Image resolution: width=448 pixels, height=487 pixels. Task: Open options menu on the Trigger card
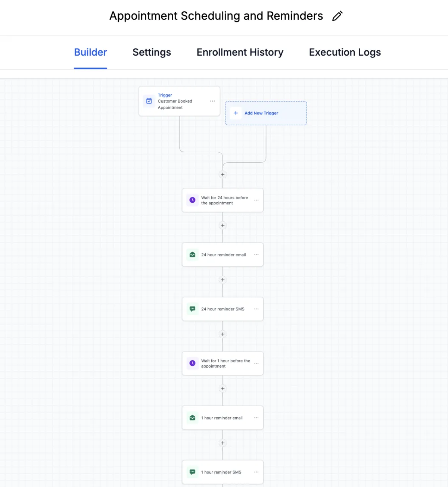tap(212, 101)
